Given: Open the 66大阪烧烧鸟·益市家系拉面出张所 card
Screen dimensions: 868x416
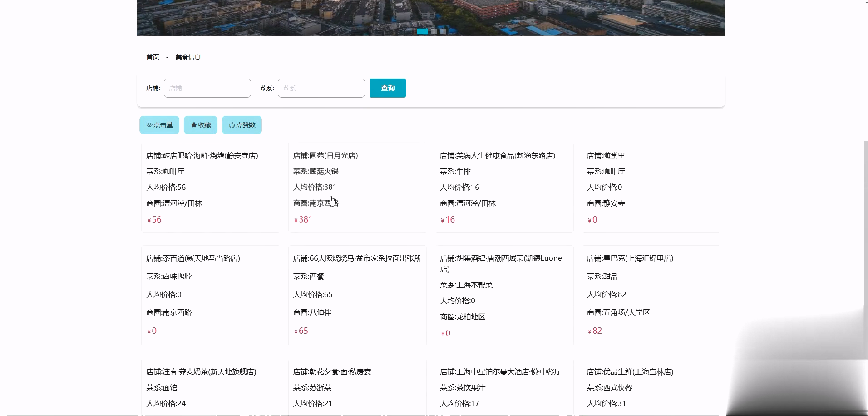Looking at the screenshot, I should (x=358, y=296).
